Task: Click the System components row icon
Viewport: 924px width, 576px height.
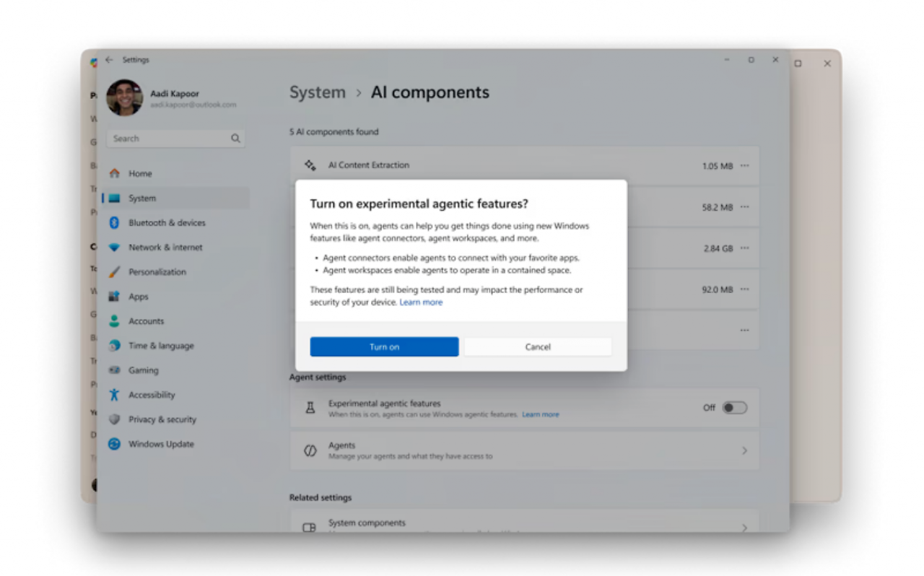Action: click(x=310, y=528)
